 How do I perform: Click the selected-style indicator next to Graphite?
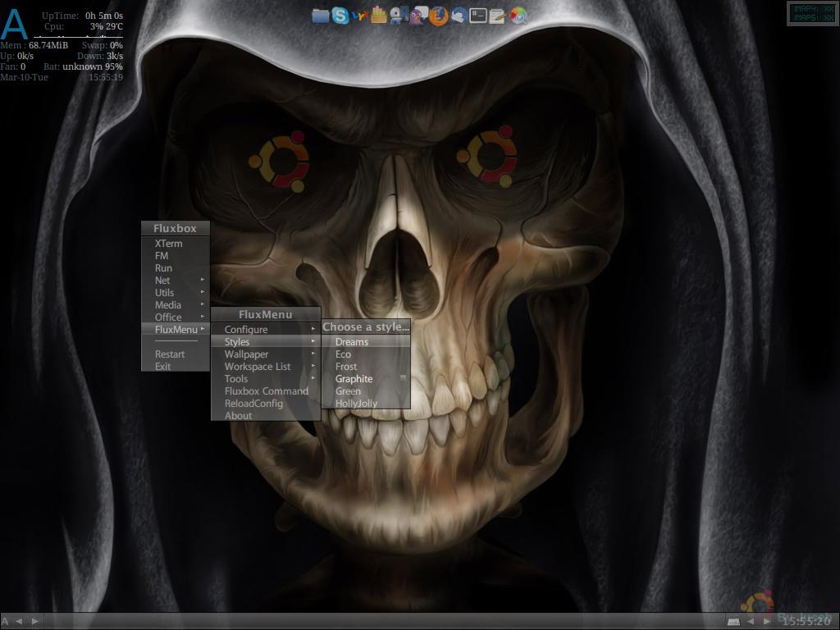403,378
